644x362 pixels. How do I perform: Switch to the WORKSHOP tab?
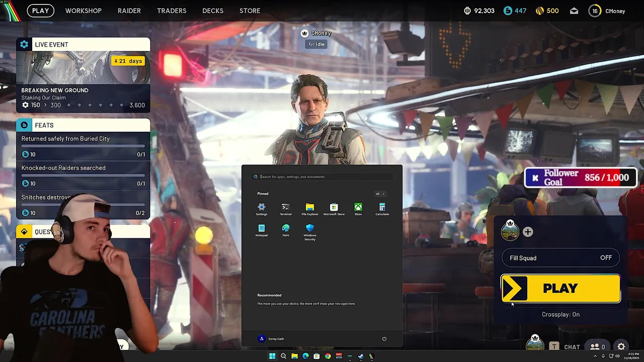[84, 11]
